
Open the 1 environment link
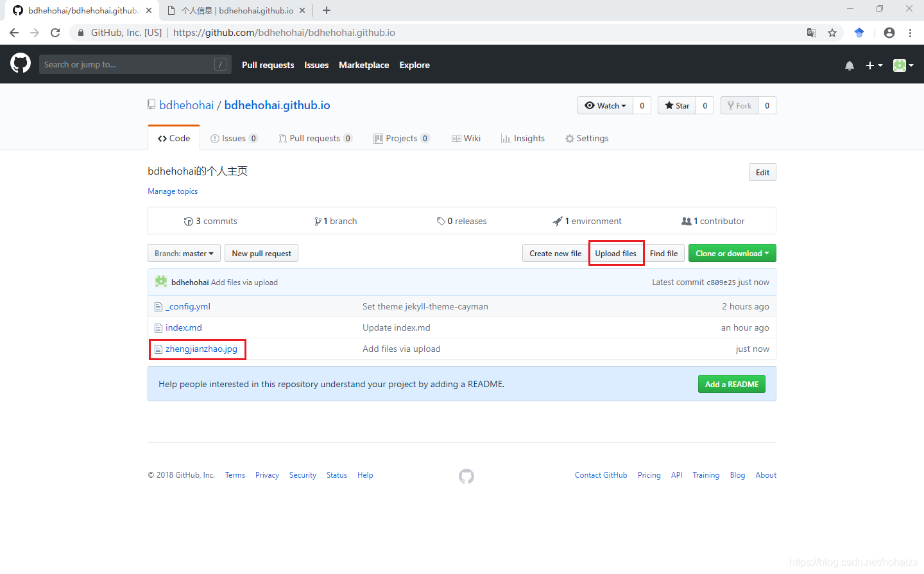click(587, 221)
